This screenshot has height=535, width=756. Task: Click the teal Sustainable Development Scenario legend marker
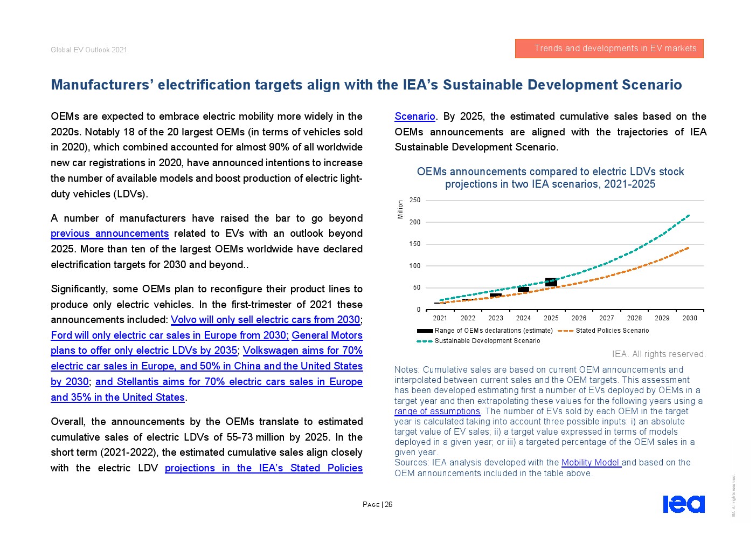tap(425, 341)
